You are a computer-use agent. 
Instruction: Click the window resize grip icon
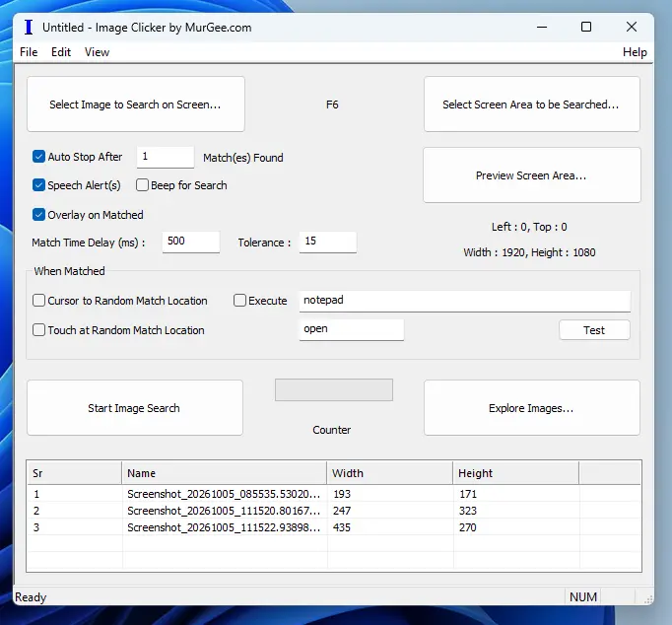(648, 598)
